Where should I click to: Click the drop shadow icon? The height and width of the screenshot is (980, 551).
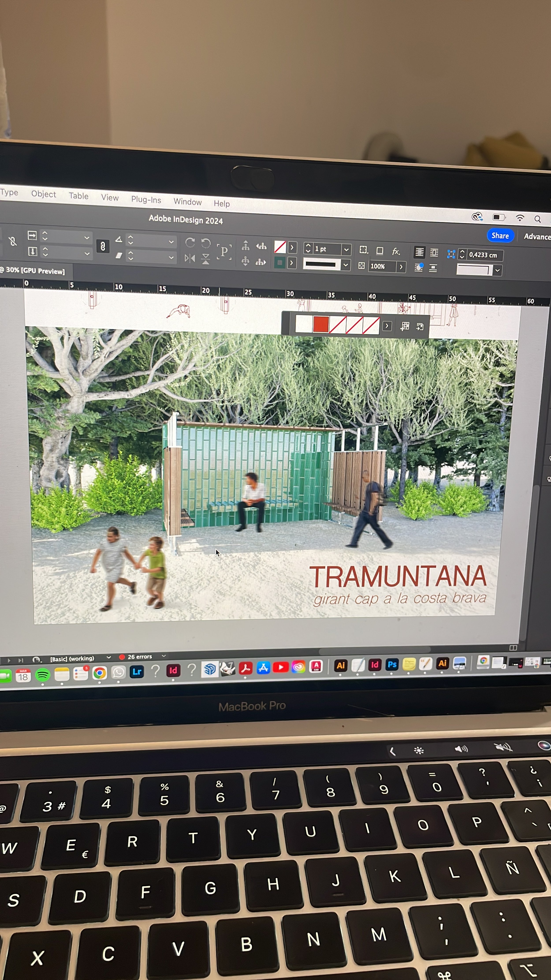click(380, 251)
